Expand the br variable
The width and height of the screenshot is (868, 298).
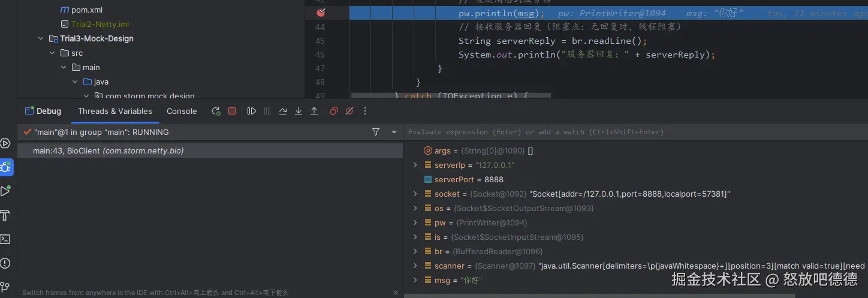[x=415, y=251]
